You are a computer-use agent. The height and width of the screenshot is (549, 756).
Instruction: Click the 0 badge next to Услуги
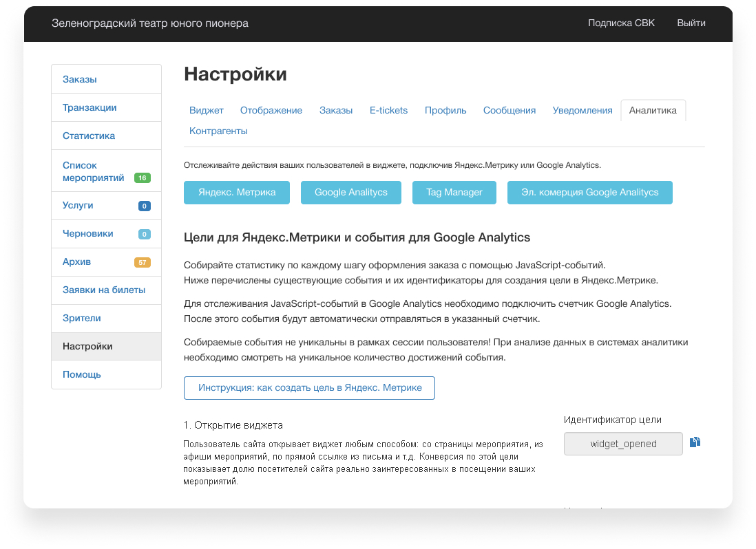144,206
